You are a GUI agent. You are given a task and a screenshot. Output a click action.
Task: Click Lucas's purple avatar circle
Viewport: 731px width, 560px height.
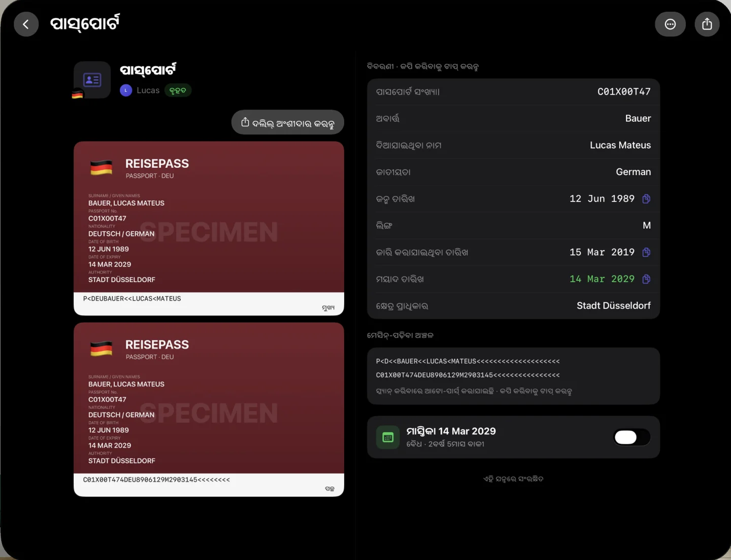pos(126,90)
